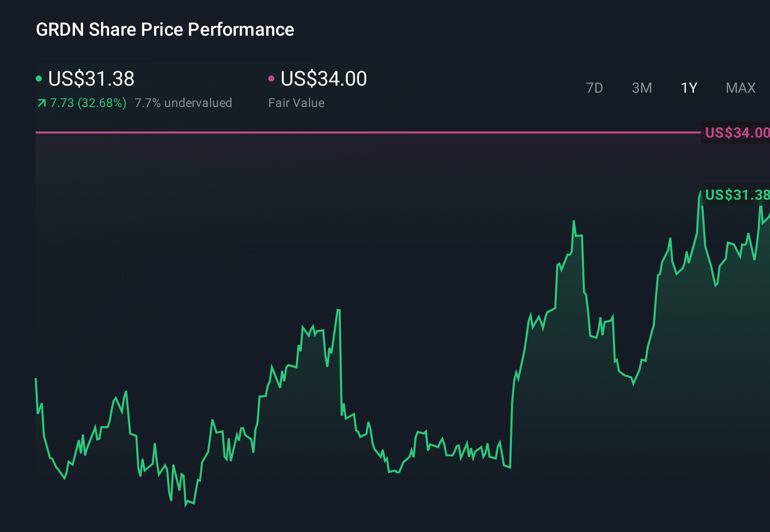Click the lowest dip on the green chart line

187,506
